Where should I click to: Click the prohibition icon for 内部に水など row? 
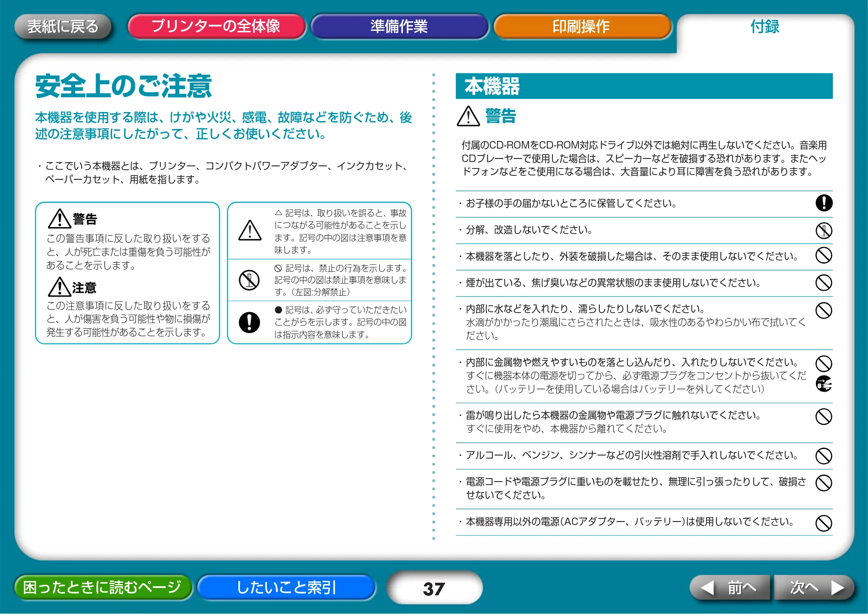[x=824, y=310]
